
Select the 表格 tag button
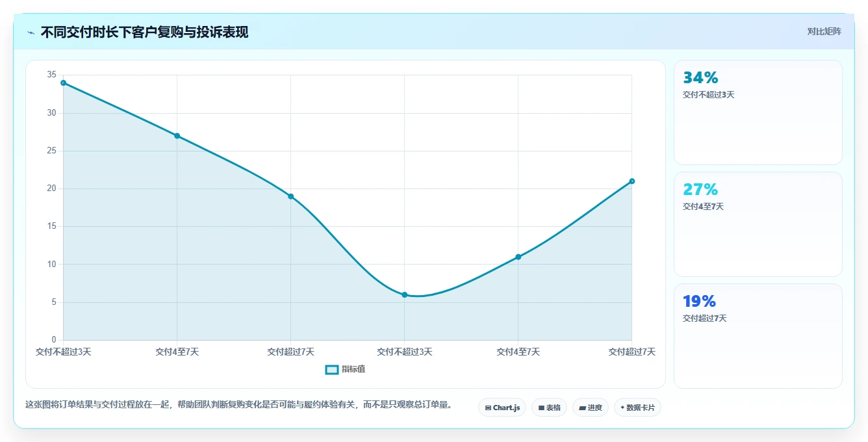click(549, 408)
